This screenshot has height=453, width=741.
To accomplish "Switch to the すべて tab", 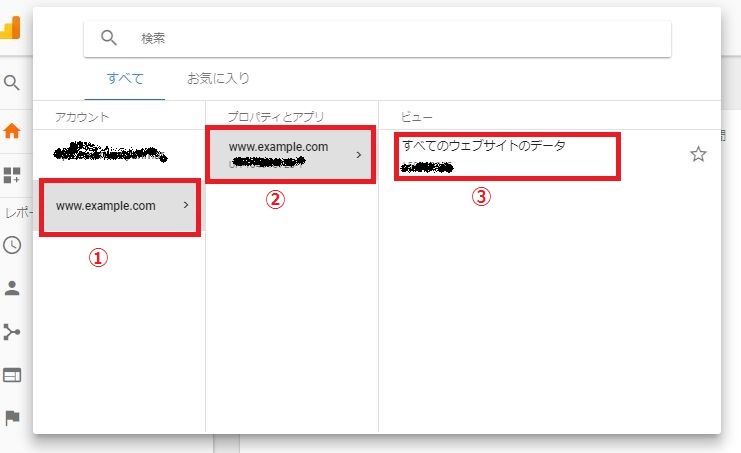I will pos(125,78).
